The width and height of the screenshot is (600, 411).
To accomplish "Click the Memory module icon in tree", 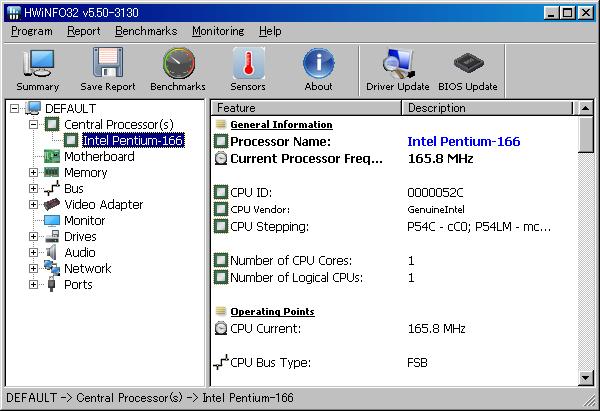I will pyautogui.click(x=51, y=172).
